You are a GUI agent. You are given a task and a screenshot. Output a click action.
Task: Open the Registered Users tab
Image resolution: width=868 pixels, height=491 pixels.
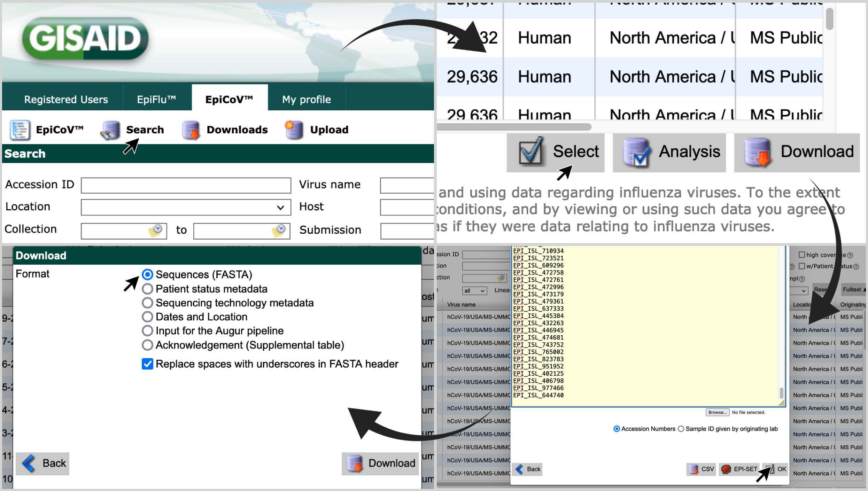click(x=66, y=100)
